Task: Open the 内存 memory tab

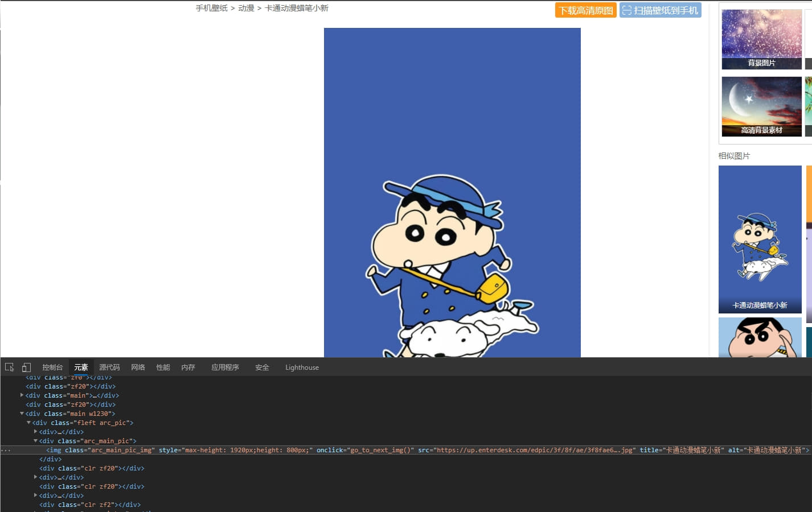Action: [x=188, y=368]
